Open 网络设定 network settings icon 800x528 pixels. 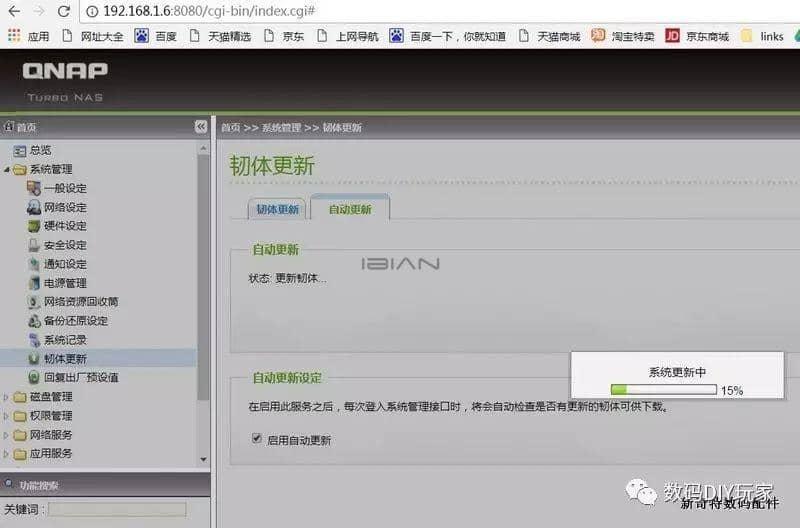tap(34, 207)
